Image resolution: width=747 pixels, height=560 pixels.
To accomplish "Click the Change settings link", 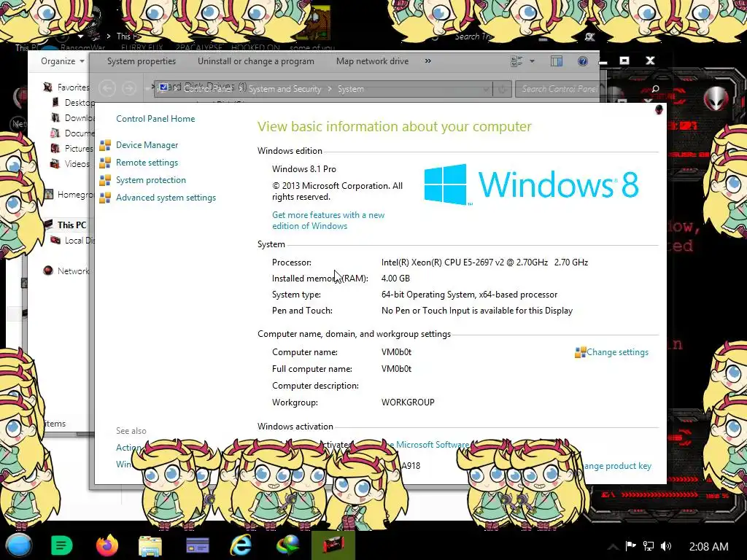I will pyautogui.click(x=617, y=352).
